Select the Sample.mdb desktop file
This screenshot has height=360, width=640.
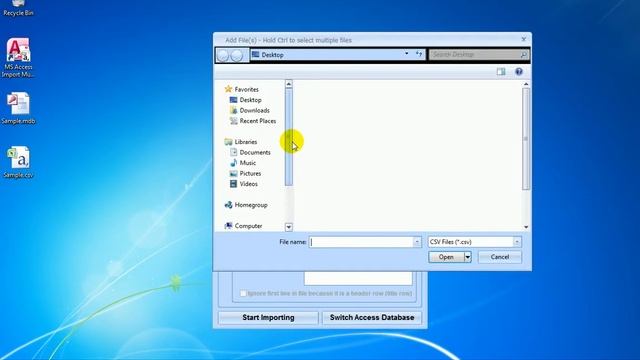click(x=18, y=108)
